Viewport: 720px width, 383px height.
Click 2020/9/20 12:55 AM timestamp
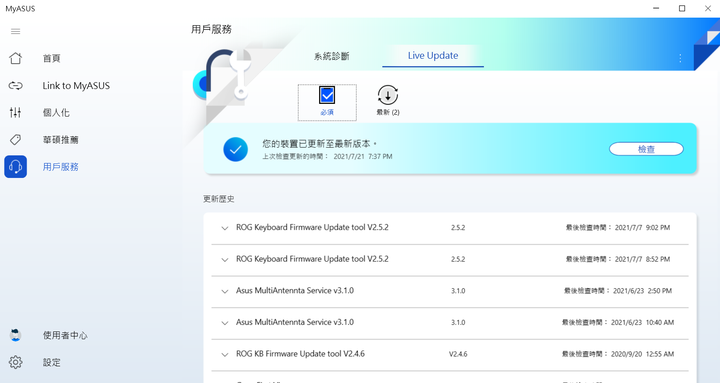click(x=642, y=354)
